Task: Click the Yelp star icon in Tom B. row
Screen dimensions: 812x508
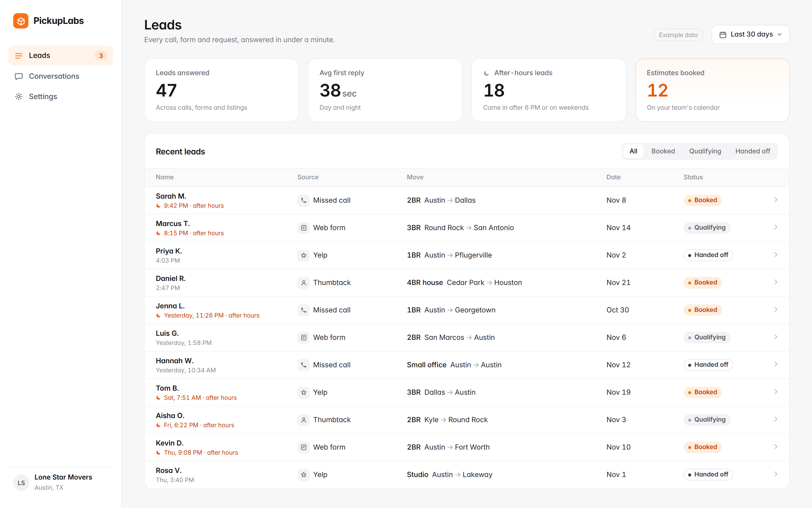Action: 303,392
